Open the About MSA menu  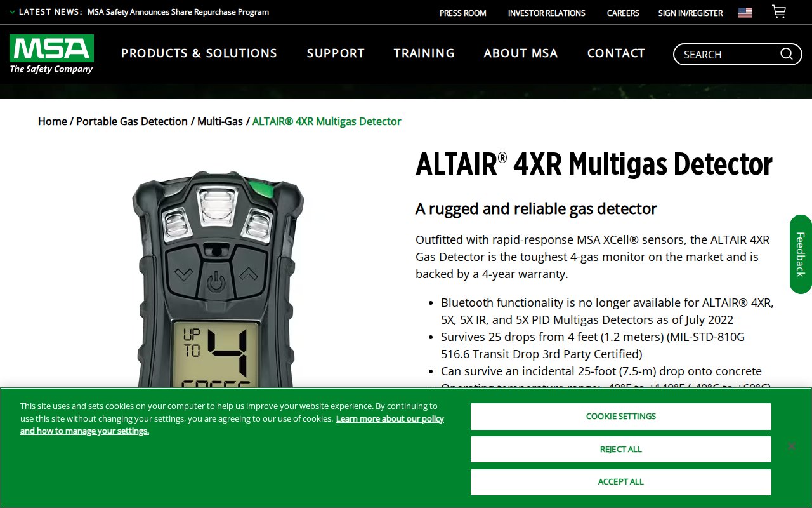521,53
